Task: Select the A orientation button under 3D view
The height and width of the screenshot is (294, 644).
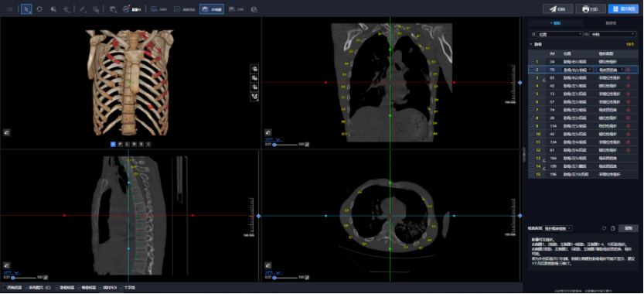Action: [x=113, y=145]
